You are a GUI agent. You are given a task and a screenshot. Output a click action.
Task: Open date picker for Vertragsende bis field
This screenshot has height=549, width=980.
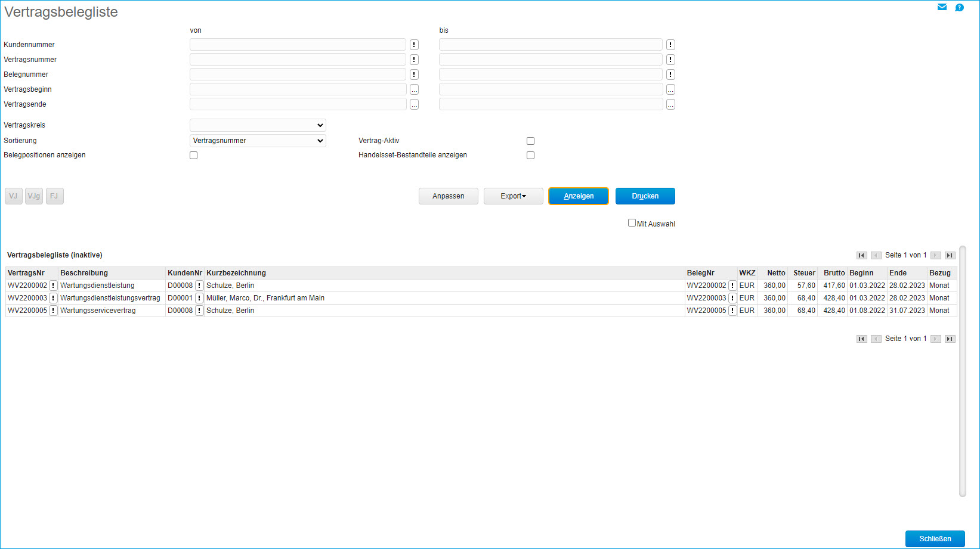tap(670, 104)
